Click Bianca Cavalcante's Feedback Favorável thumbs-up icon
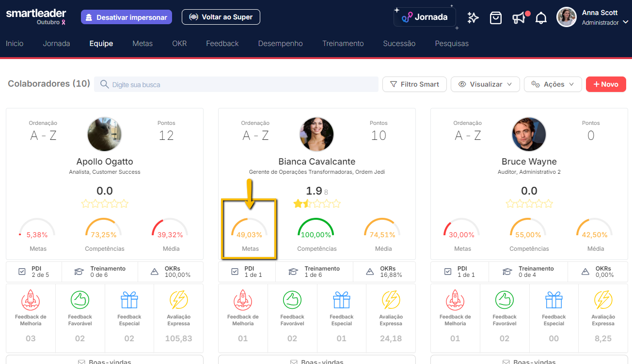 tap(292, 300)
